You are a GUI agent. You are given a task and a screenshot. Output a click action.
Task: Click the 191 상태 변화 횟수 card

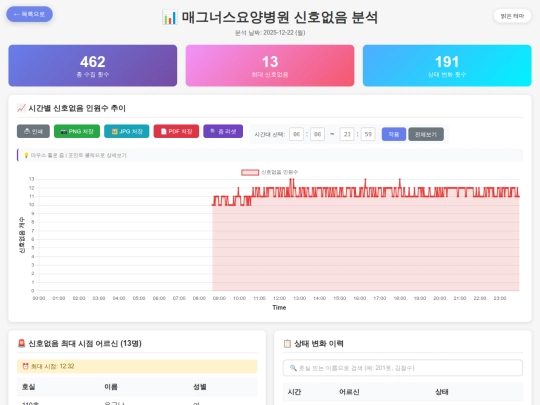point(447,65)
